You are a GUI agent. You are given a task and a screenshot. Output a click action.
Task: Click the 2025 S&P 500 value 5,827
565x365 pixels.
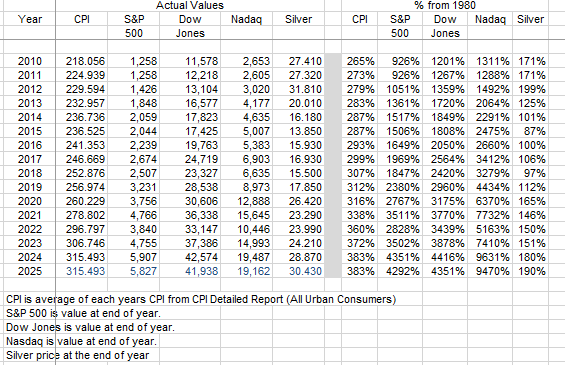[134, 271]
